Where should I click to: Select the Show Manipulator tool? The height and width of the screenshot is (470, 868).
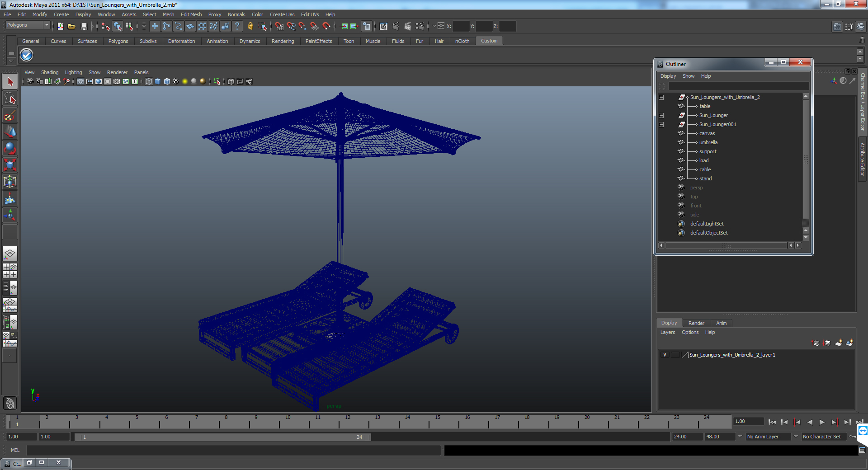point(10,216)
